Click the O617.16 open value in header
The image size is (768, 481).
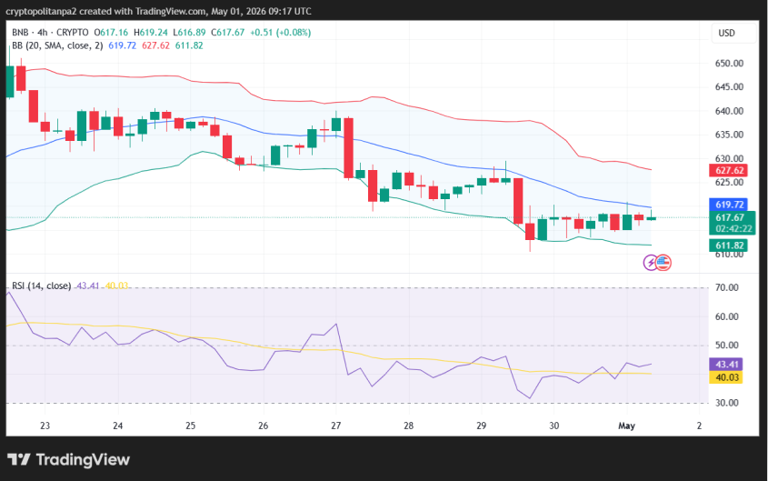coord(111,33)
